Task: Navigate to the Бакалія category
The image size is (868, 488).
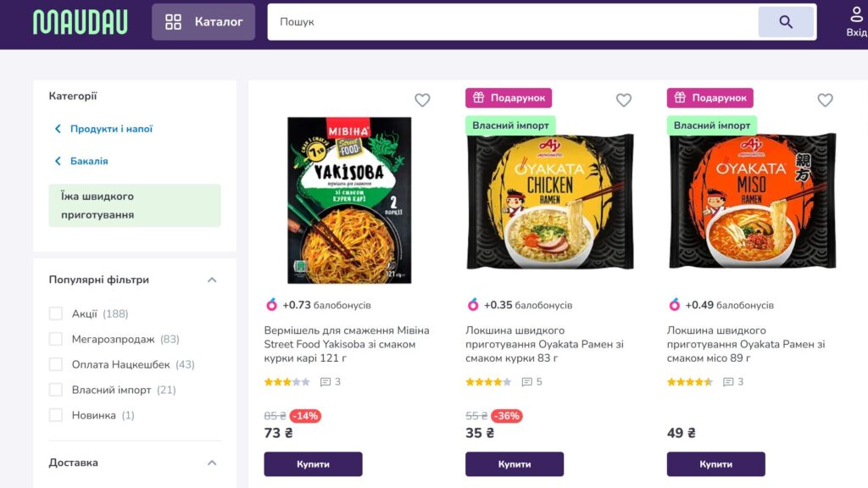Action: pos(89,161)
